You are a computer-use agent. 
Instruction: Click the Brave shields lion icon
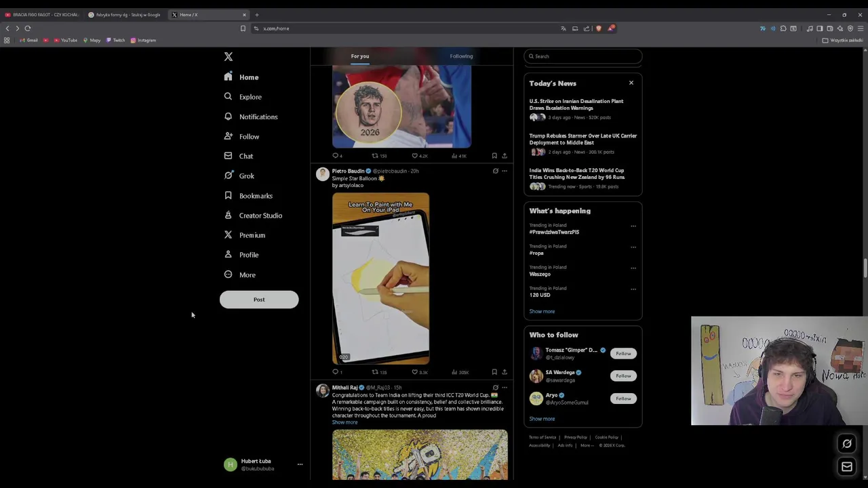(x=599, y=28)
